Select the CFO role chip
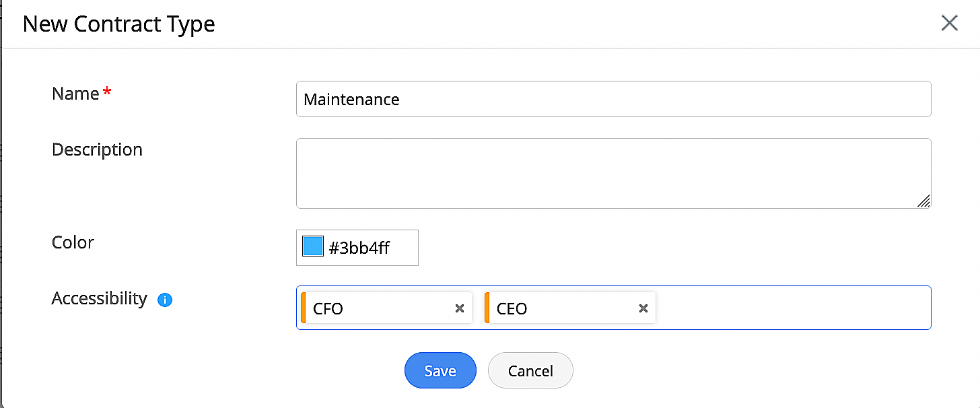The height and width of the screenshot is (408, 980). click(x=377, y=308)
